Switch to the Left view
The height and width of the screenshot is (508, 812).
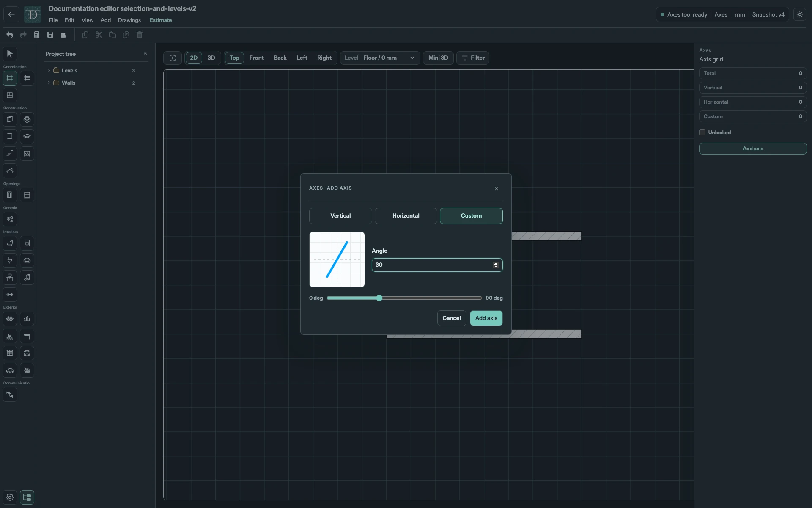pos(302,58)
